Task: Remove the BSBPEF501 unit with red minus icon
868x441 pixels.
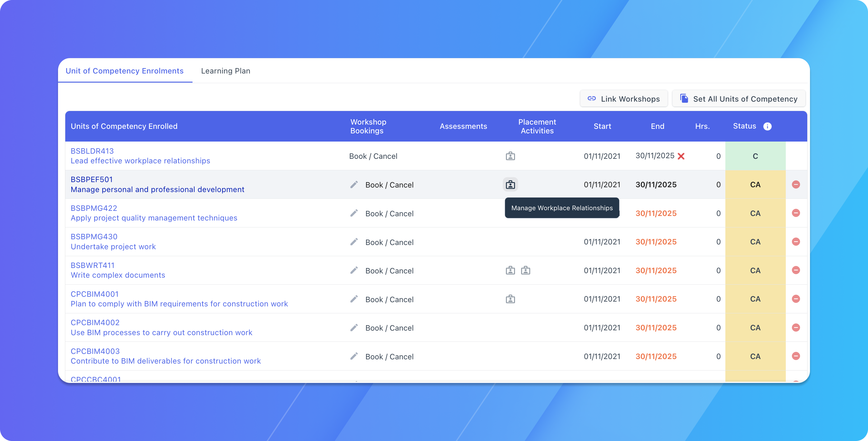Action: click(796, 185)
